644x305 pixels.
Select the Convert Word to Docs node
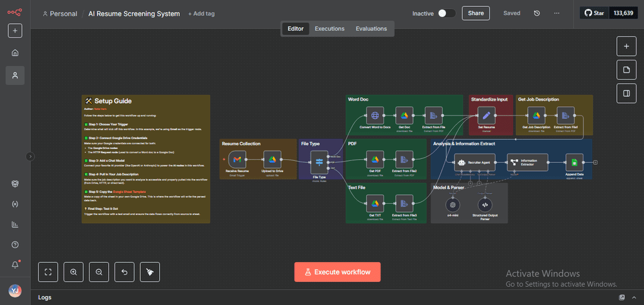[x=375, y=115]
